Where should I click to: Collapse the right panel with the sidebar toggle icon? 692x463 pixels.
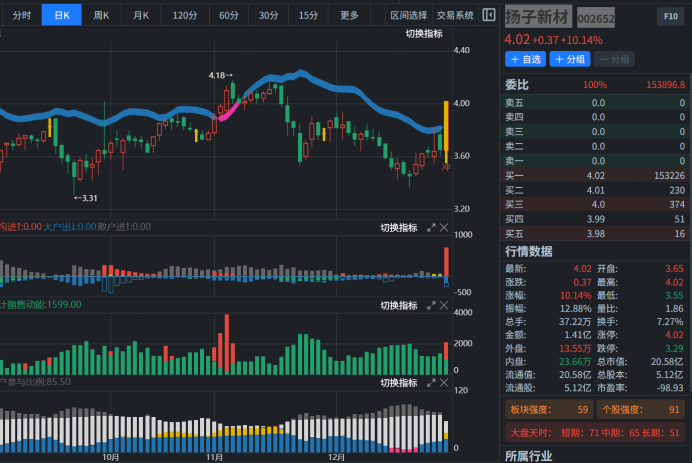click(488, 15)
